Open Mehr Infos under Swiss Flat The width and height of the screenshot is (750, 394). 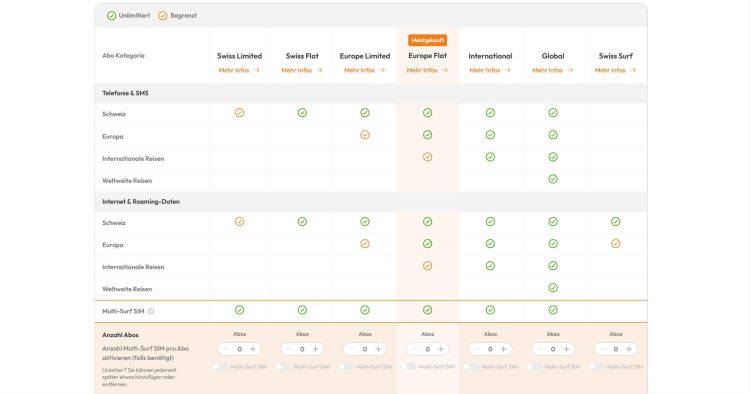tap(302, 70)
